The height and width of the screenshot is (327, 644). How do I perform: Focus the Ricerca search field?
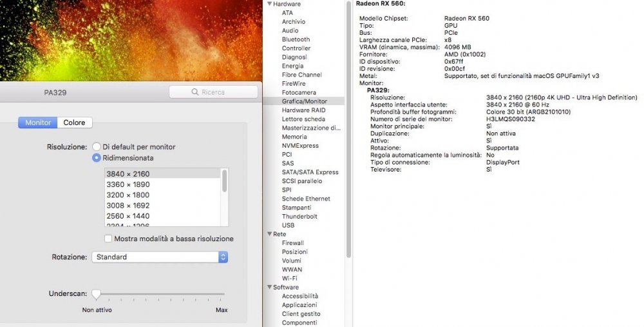[214, 92]
